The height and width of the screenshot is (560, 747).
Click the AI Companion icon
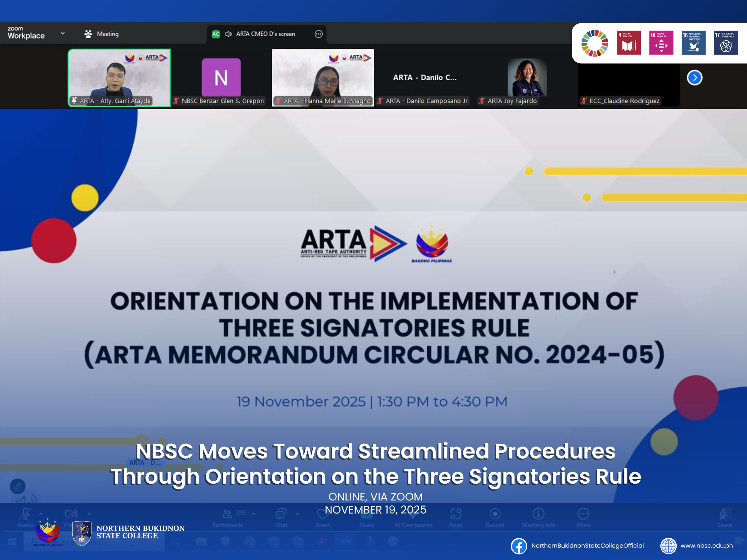[413, 516]
